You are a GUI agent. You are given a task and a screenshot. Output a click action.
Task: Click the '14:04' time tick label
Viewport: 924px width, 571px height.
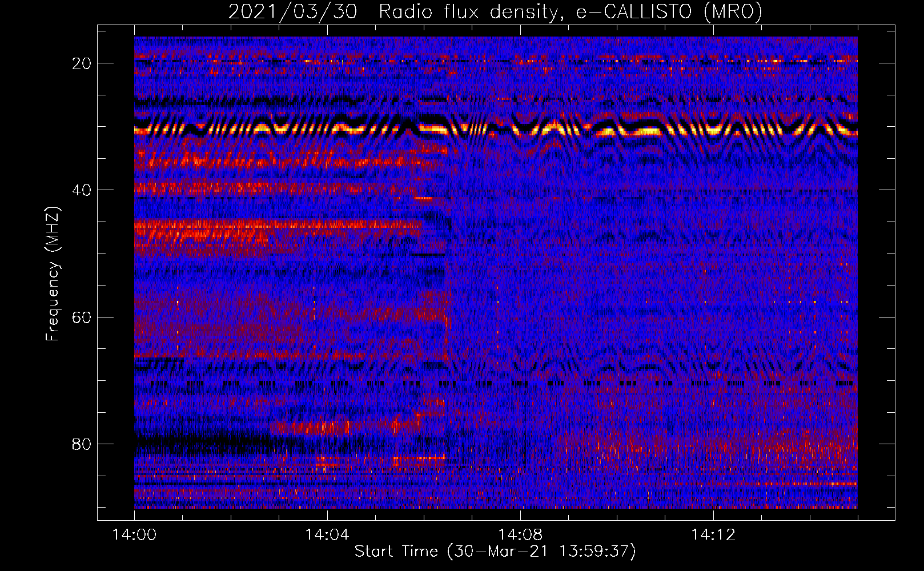[327, 535]
